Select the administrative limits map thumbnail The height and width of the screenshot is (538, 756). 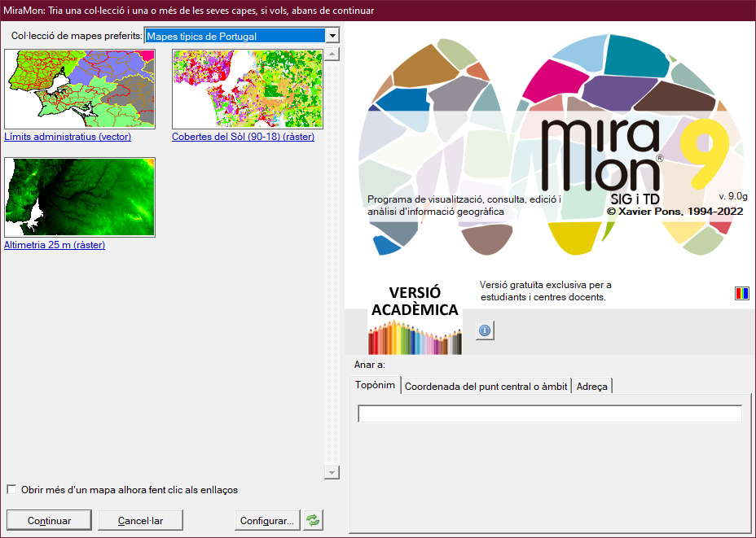point(80,89)
